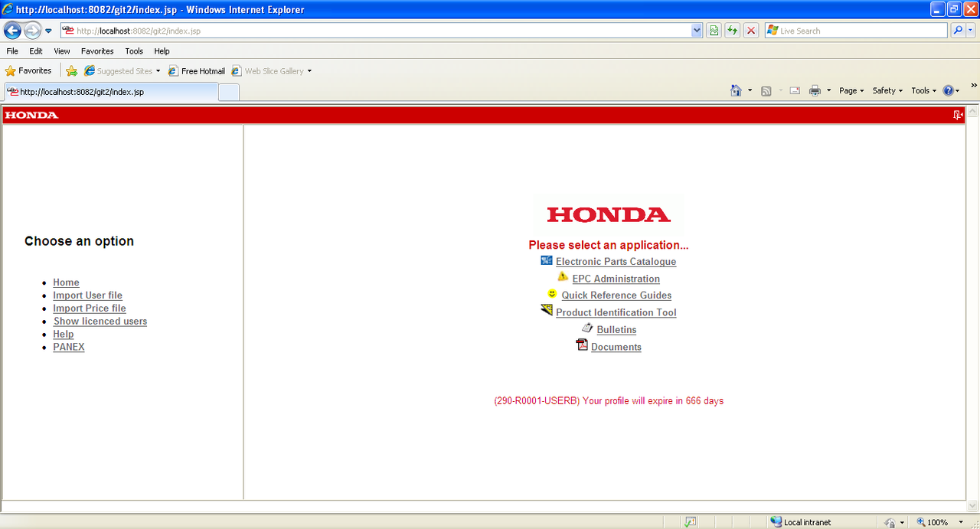Open the Safety menu dropdown
The image size is (980, 529).
click(x=887, y=90)
